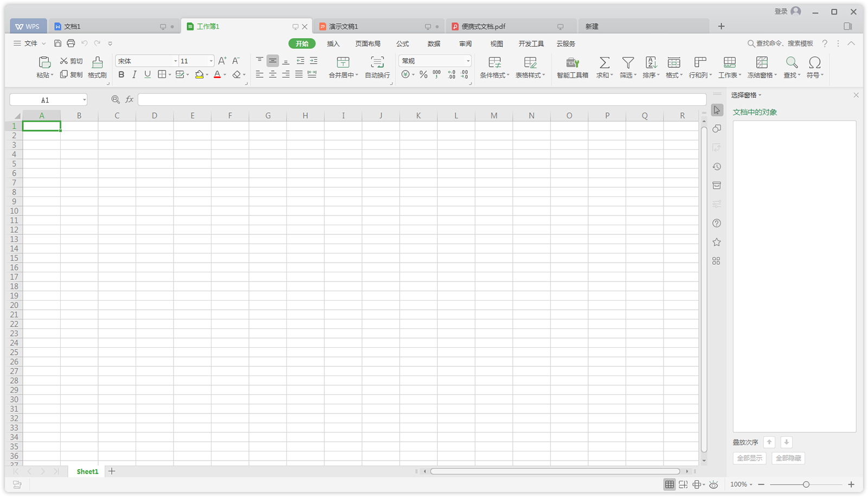Click the apps grid icon in sidebar
The image size is (868, 497).
[x=717, y=261]
